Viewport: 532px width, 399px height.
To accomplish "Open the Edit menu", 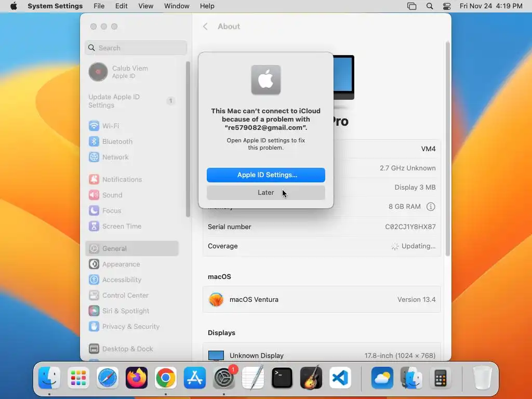I will [121, 6].
